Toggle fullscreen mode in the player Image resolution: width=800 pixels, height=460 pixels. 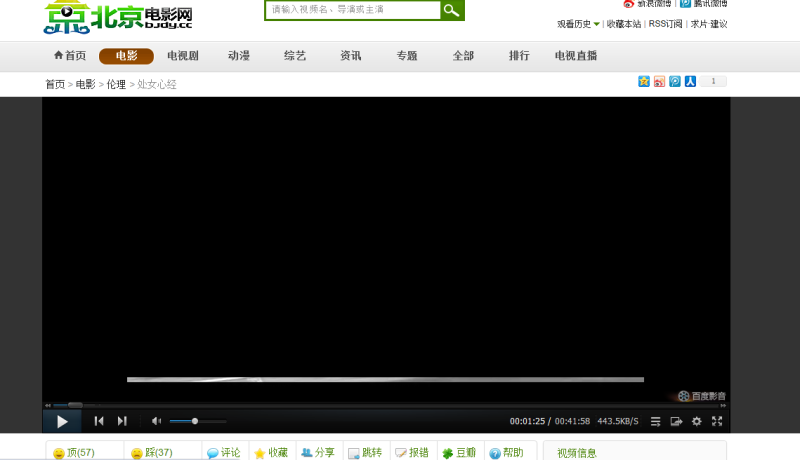click(x=717, y=421)
